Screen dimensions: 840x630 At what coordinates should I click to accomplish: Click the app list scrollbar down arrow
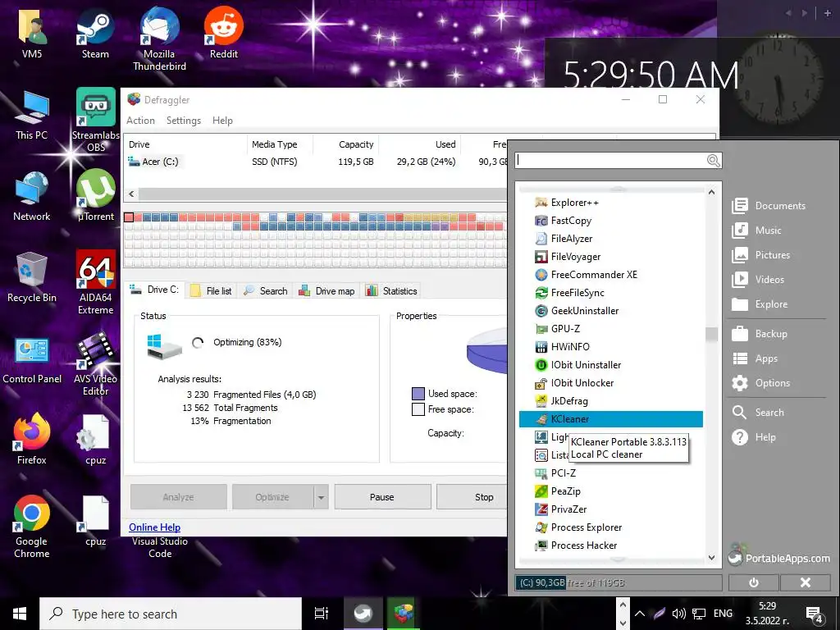(711, 558)
